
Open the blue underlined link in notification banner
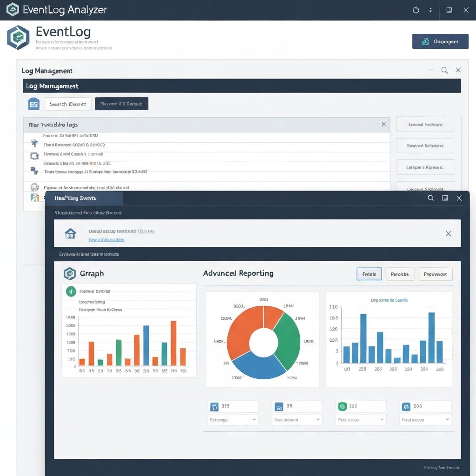tap(106, 239)
